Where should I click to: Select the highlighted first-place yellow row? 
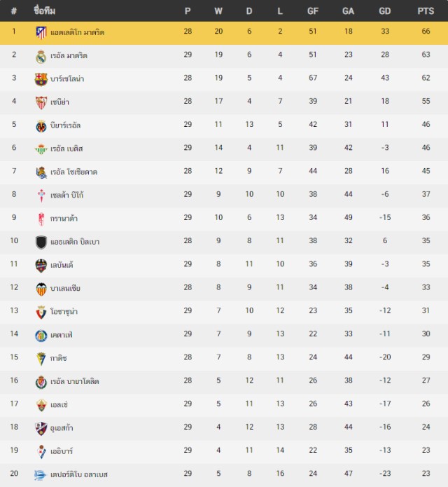pyautogui.click(x=224, y=33)
